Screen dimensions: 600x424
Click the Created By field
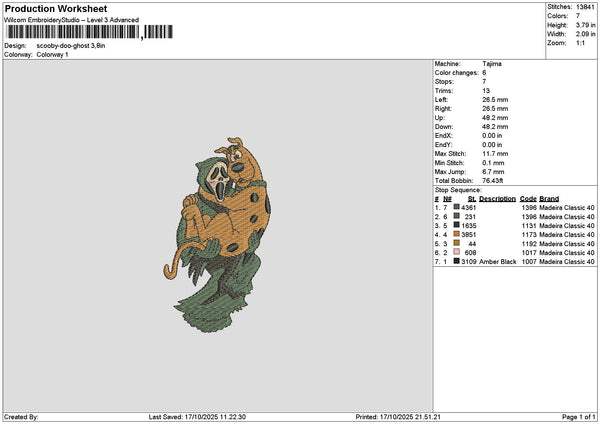click(21, 417)
